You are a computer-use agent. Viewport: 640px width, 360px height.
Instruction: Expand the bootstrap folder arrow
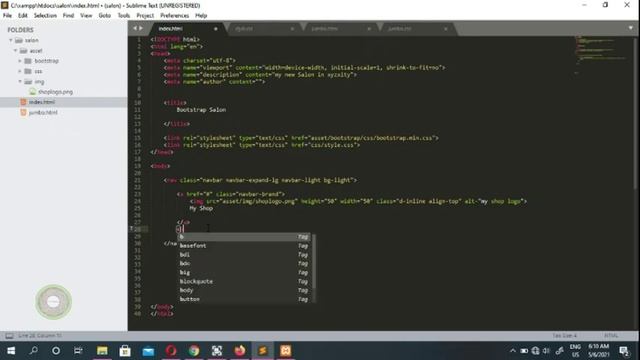[20, 61]
